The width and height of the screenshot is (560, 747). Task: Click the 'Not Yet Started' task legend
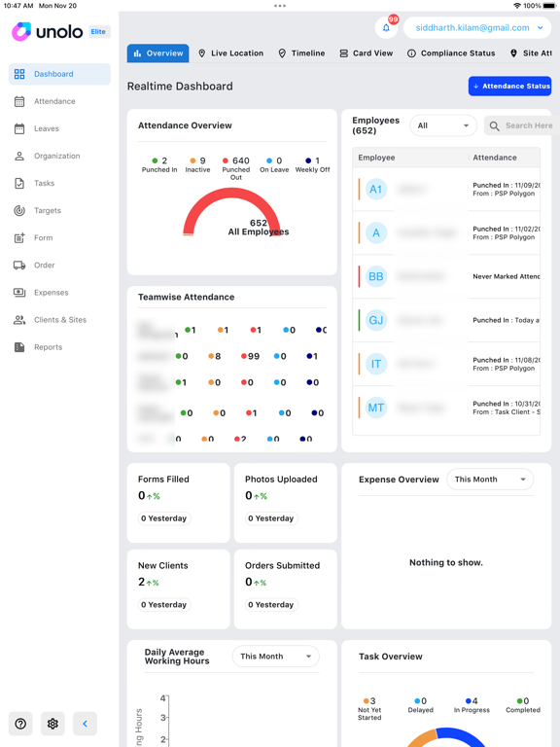[x=369, y=709]
